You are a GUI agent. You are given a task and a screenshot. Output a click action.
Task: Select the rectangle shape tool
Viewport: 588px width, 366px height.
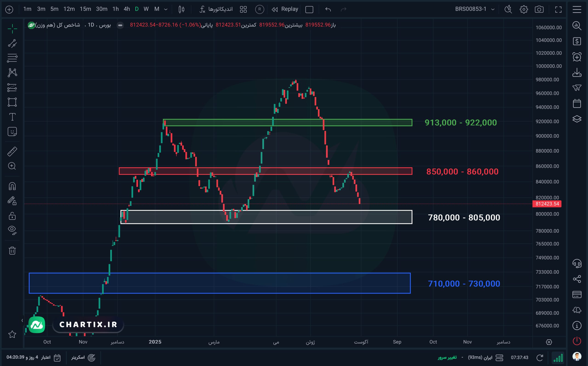click(12, 102)
